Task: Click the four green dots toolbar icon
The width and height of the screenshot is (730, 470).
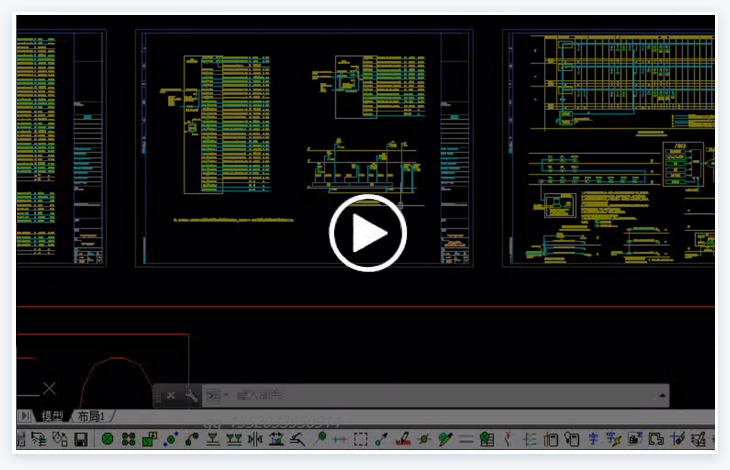Action: [128, 439]
